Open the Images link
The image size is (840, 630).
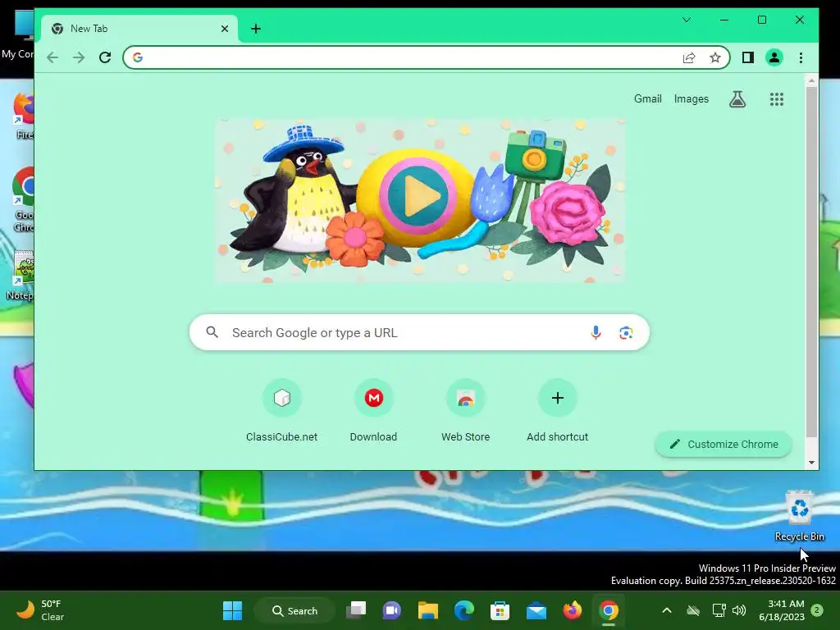(x=691, y=99)
